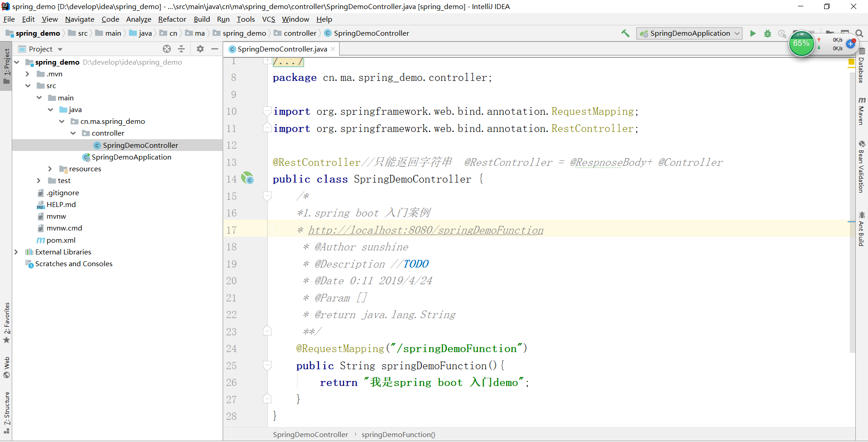Collapse the src folder

point(28,85)
